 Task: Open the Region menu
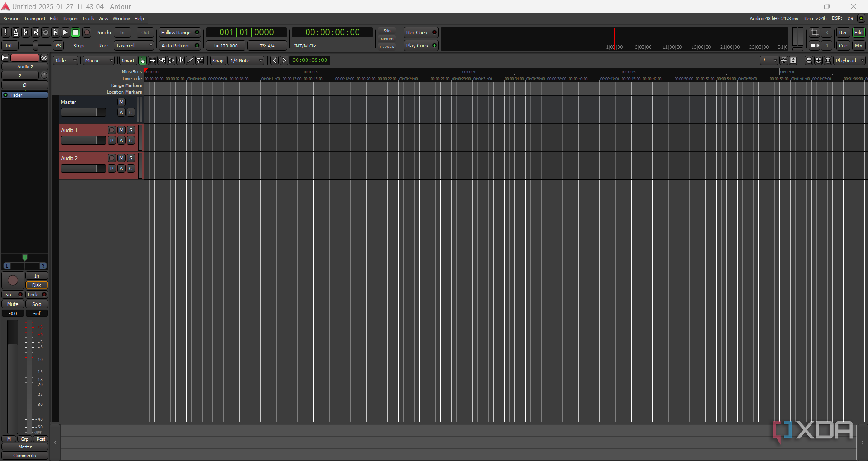(70, 19)
